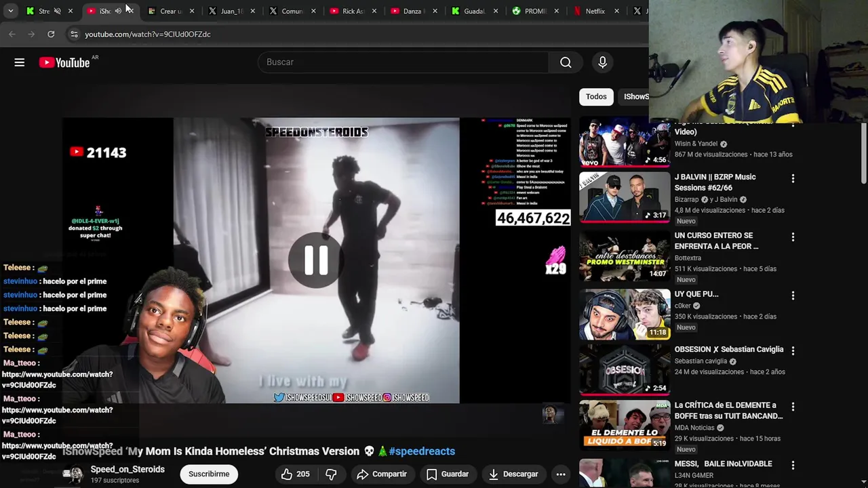Start voice search with the microphone icon

[x=602, y=62]
